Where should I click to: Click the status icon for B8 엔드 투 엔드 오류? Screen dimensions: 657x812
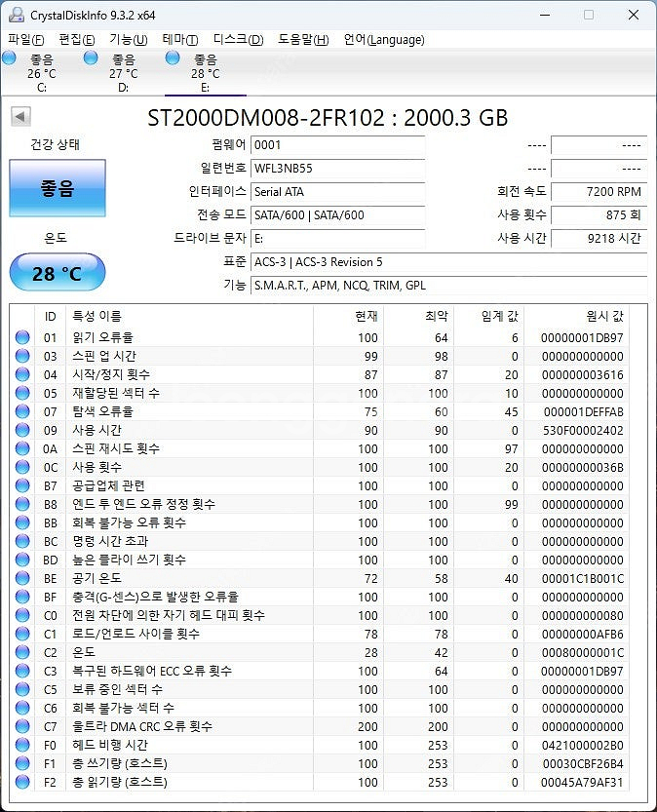(22, 504)
